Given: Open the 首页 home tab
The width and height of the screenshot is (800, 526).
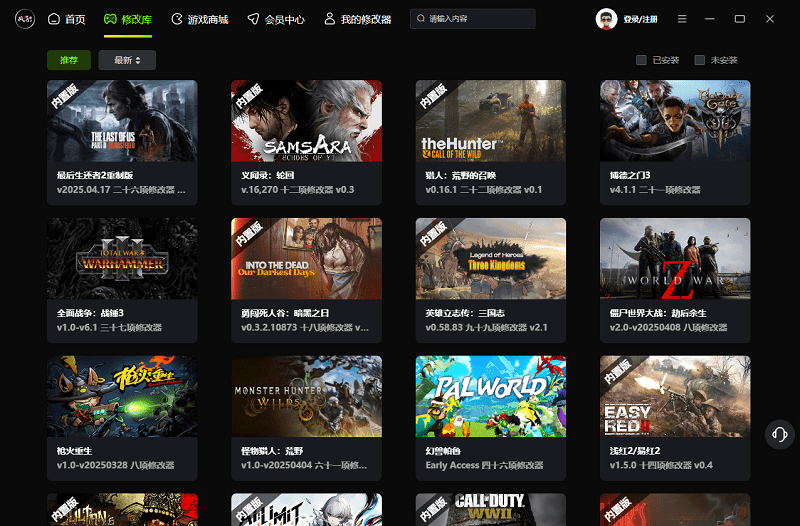Looking at the screenshot, I should [x=67, y=19].
